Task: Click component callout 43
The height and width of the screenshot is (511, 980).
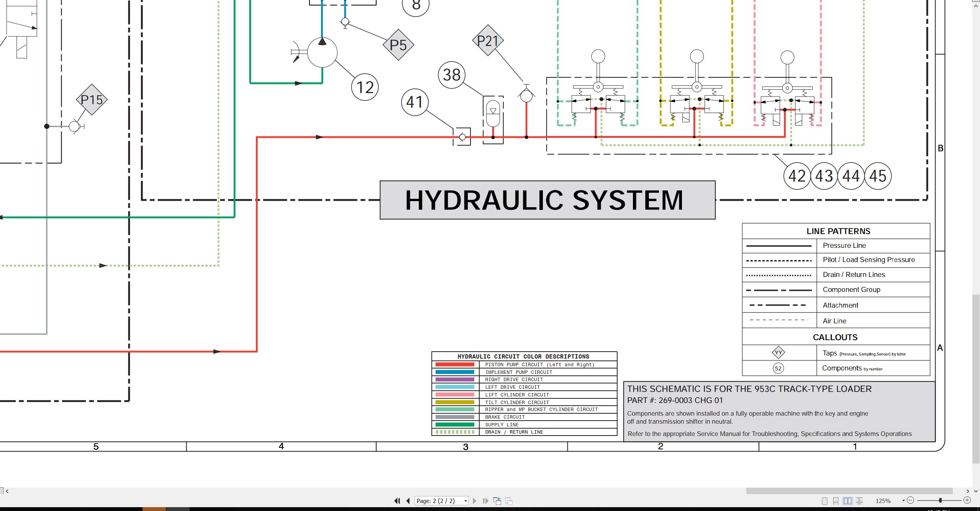Action: (824, 176)
